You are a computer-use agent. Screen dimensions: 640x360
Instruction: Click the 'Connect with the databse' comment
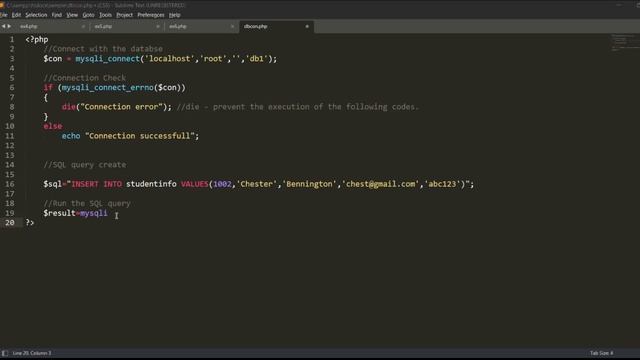tap(103, 49)
